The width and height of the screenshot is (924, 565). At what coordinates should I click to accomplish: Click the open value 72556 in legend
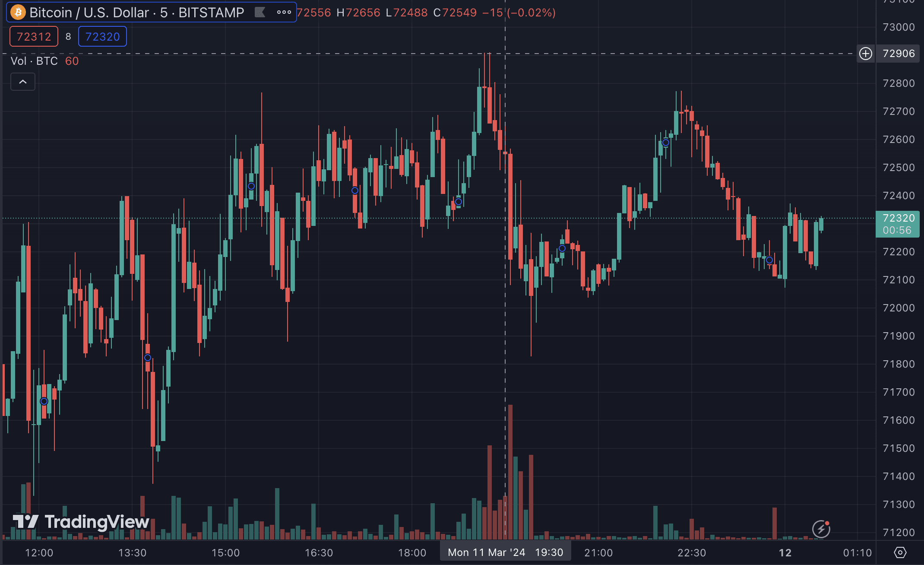tap(314, 13)
